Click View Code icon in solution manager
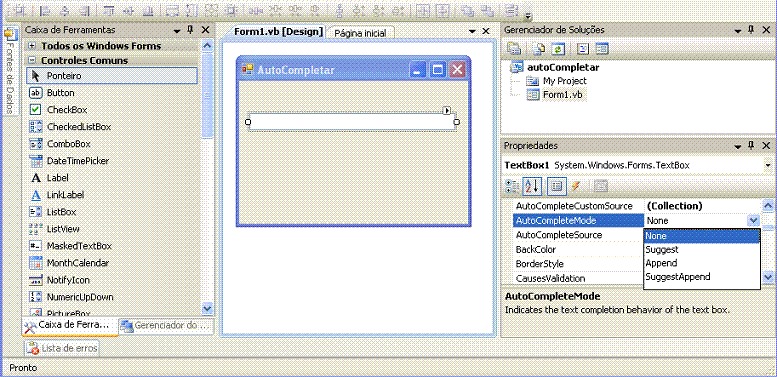This screenshot has width=777, height=377. point(583,49)
